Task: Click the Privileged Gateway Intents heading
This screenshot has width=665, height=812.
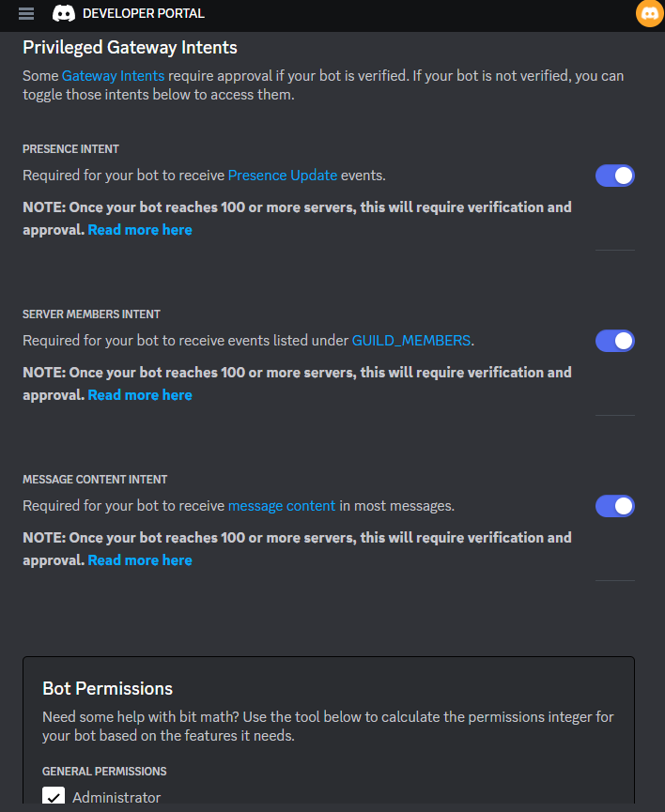Action: tap(130, 47)
